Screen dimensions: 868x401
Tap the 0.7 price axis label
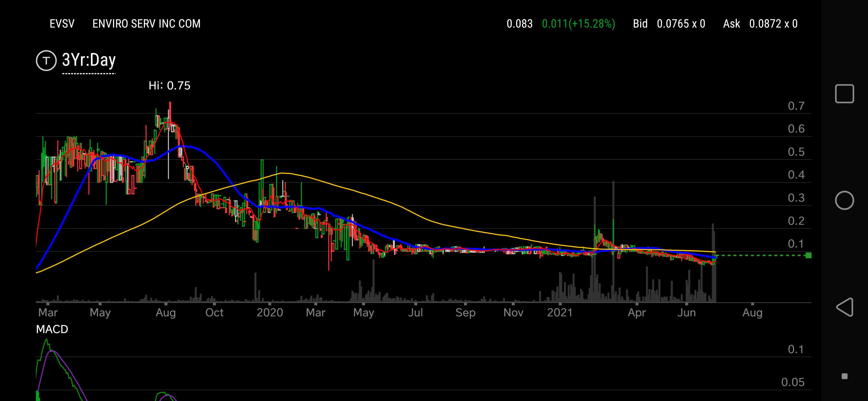coord(796,106)
